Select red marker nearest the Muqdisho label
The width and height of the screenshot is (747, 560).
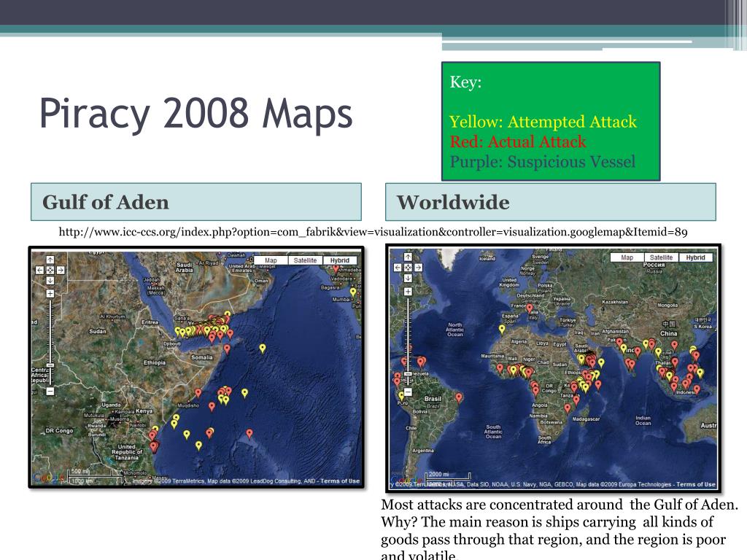tap(198, 393)
